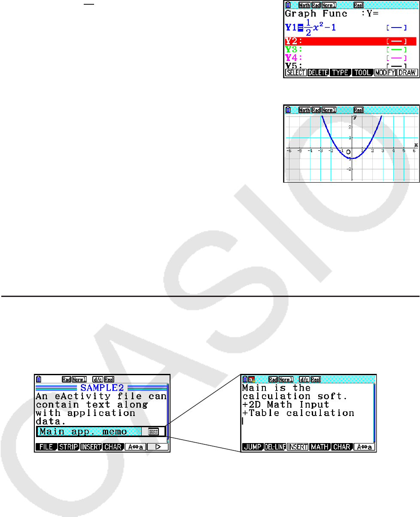Click the line style indicator of Y2
420x517 pixels.
396,41
